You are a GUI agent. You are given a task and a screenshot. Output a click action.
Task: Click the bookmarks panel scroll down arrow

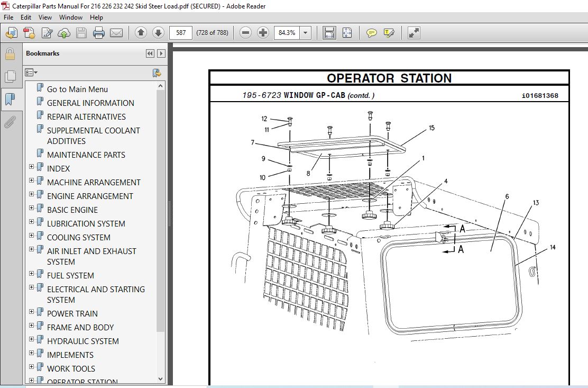(161, 379)
